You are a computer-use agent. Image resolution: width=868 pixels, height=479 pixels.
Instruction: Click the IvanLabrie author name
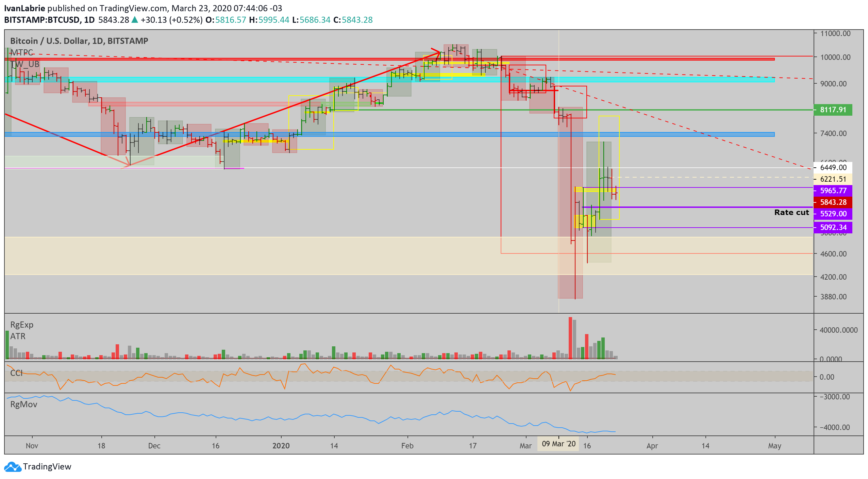click(x=24, y=8)
